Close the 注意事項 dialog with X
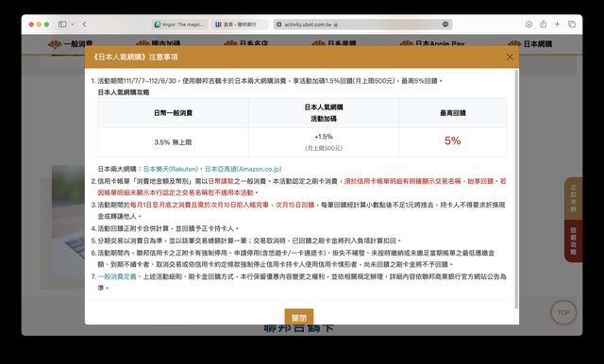Screen dimensions: 604x364 510,57
